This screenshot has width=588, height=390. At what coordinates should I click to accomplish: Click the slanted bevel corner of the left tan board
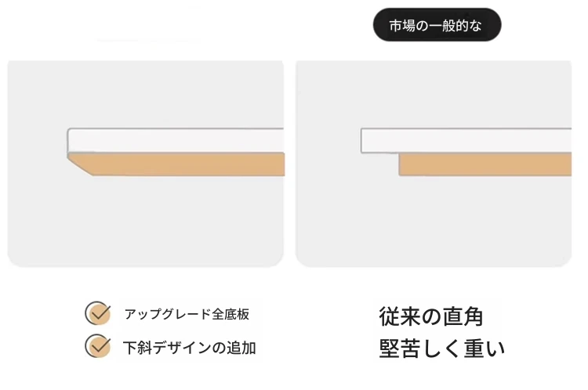(80, 165)
